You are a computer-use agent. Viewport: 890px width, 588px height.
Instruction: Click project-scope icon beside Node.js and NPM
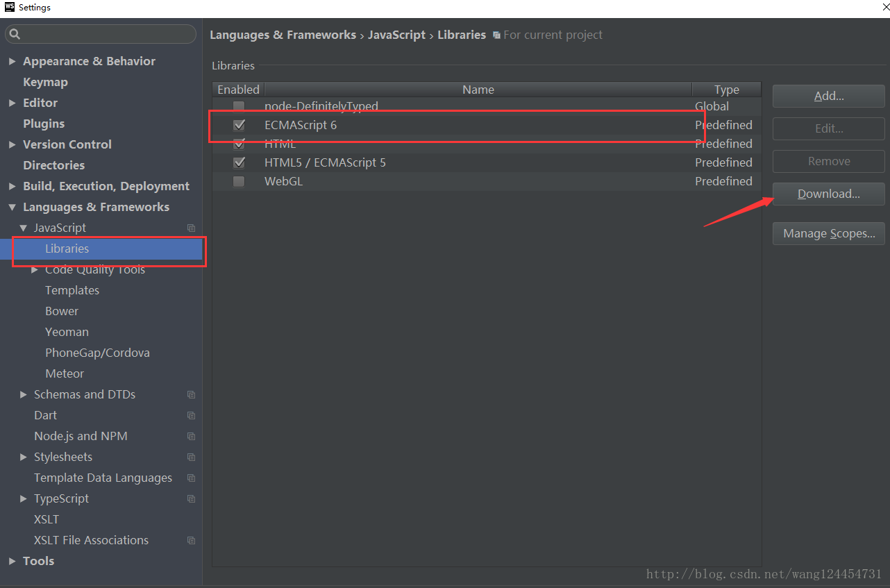click(192, 437)
